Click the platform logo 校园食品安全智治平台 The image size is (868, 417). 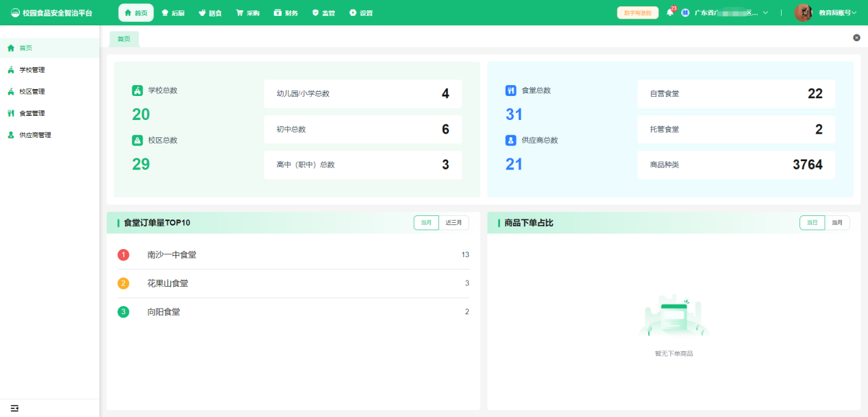[x=51, y=13]
